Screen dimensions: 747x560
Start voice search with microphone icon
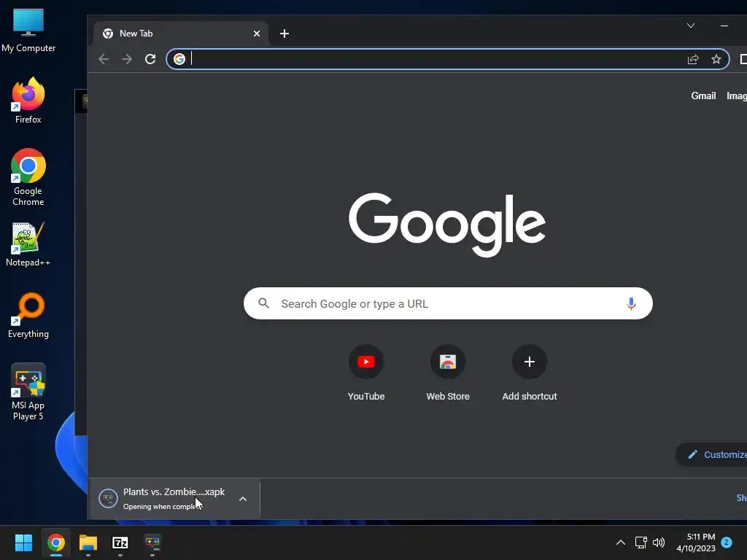tap(631, 303)
